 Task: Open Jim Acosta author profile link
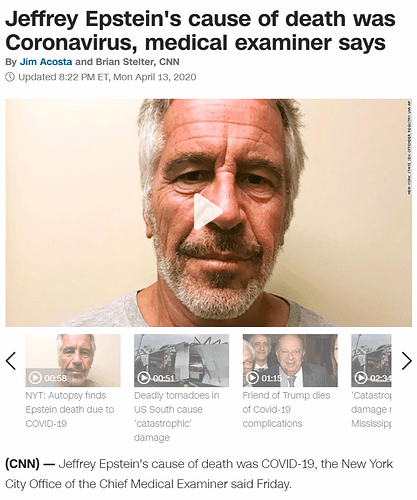click(46, 62)
